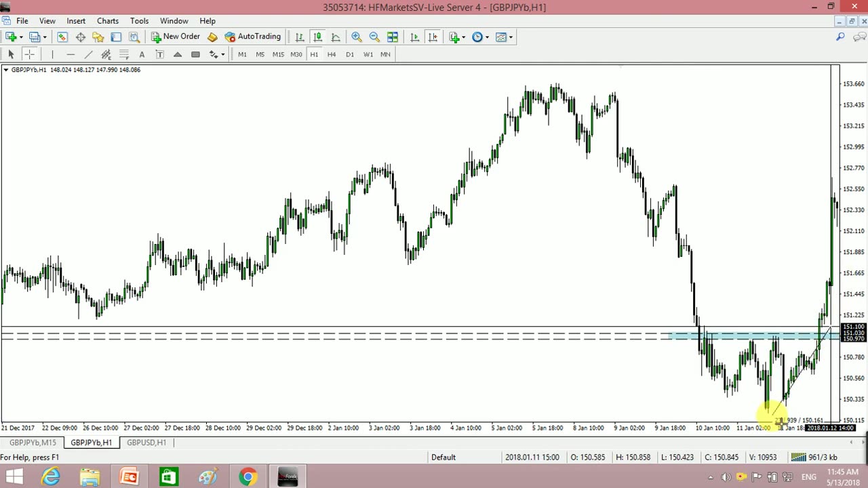This screenshot has height=488, width=868.
Task: Click the Indicators list icon
Action: click(x=454, y=37)
